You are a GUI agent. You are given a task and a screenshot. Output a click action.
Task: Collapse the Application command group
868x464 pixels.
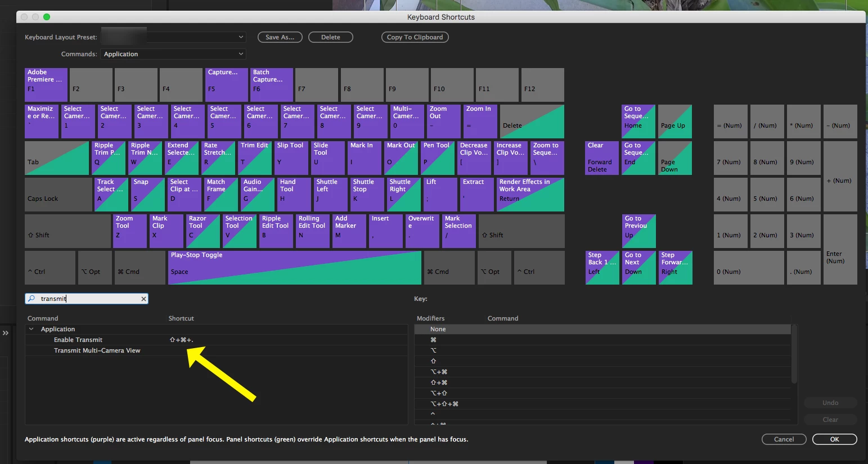tap(32, 329)
